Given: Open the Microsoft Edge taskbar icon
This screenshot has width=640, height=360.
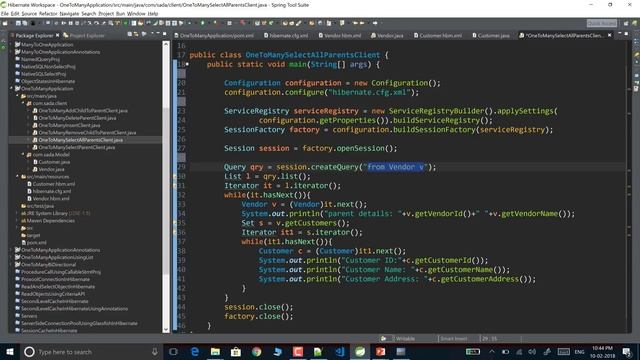Looking at the screenshot, I should coord(195,351).
